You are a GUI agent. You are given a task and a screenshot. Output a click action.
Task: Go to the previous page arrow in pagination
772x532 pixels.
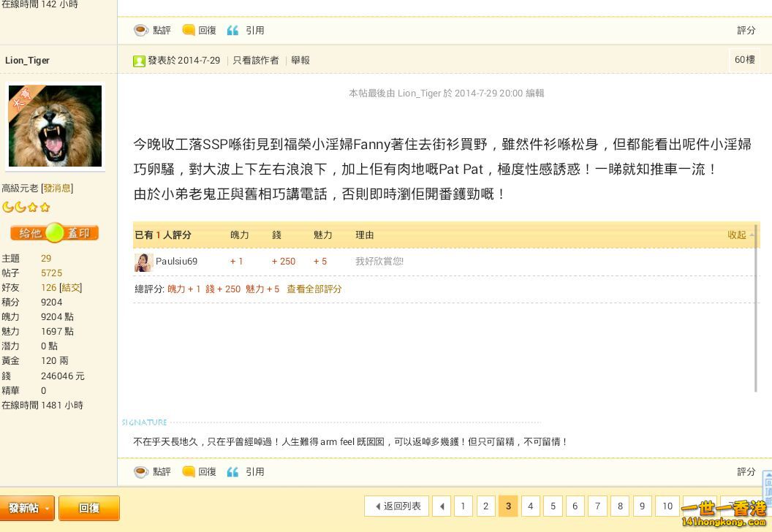[442, 506]
